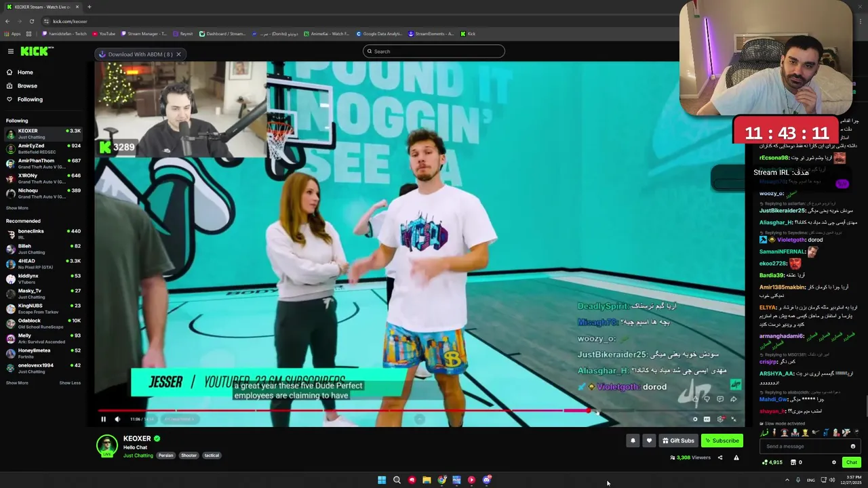The height and width of the screenshot is (488, 868).
Task: Open KEOXER channel avatar
Action: click(106, 445)
